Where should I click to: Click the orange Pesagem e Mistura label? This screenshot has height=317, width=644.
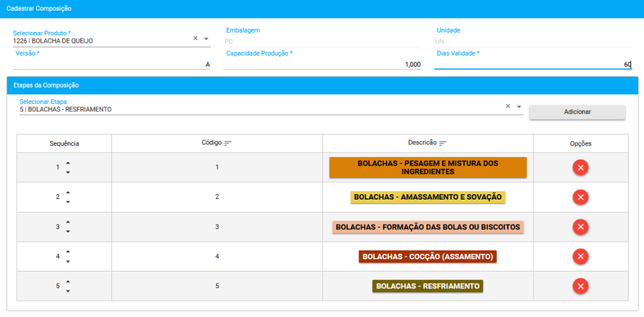point(427,168)
